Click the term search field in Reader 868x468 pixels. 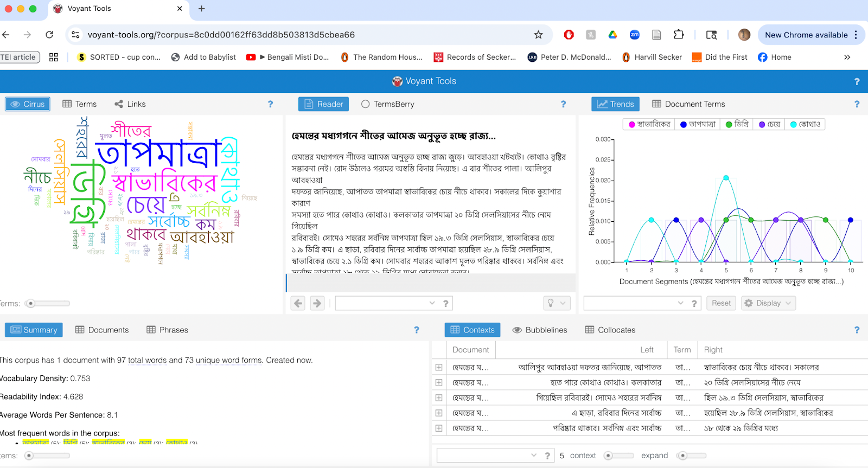click(386, 303)
